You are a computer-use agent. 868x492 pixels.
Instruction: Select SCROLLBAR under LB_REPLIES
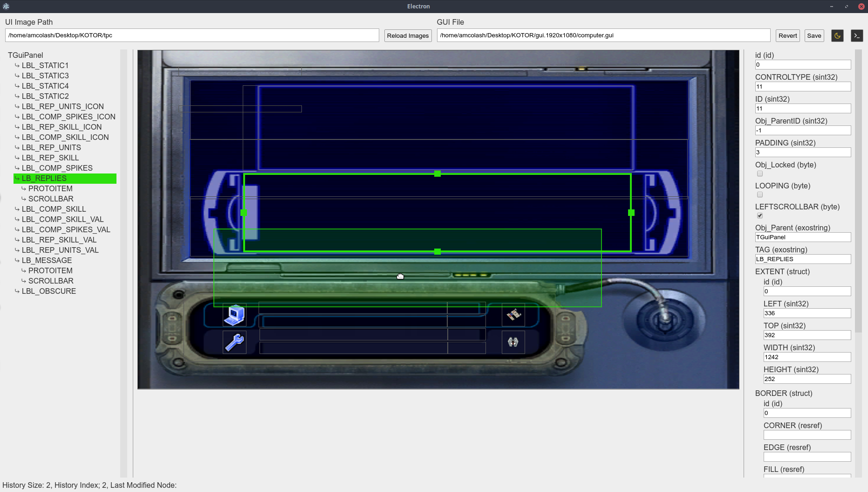[x=51, y=199]
